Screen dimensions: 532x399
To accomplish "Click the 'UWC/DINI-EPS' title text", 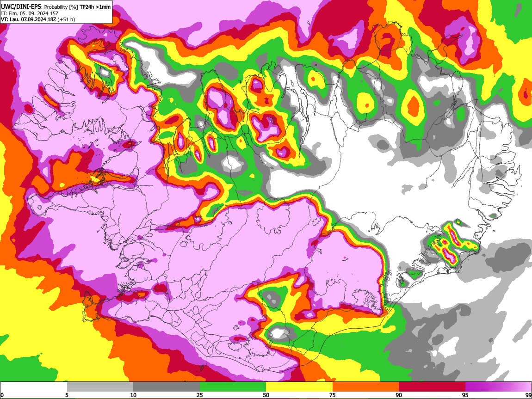I will 21,7.
